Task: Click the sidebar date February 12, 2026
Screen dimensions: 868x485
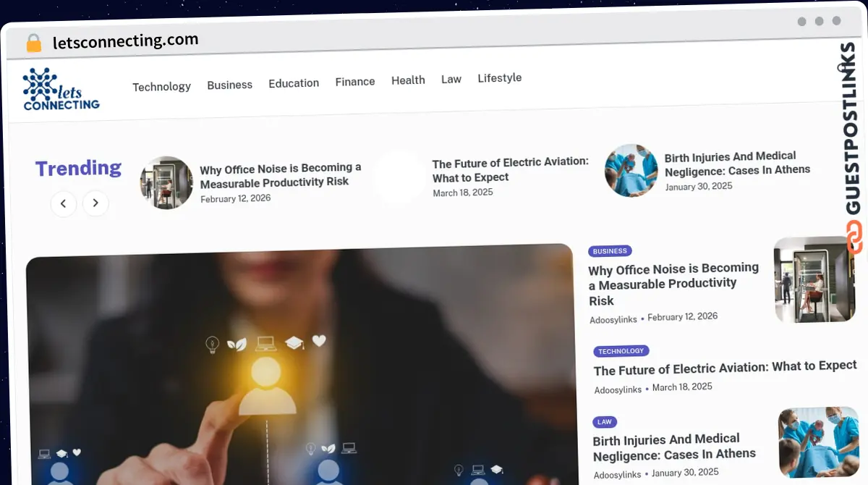Action: point(683,317)
